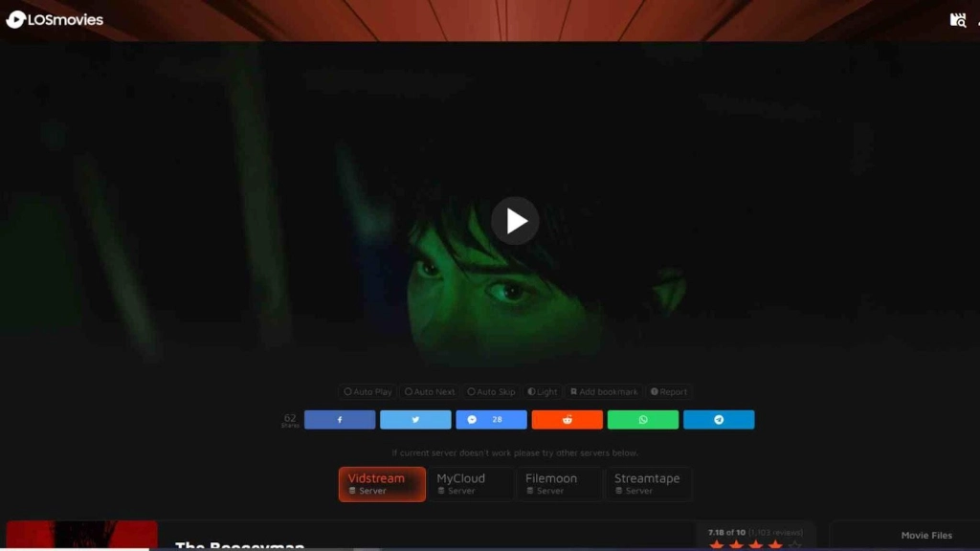The height and width of the screenshot is (551, 980).
Task: Open the movie search icon in the header
Action: coord(957,18)
